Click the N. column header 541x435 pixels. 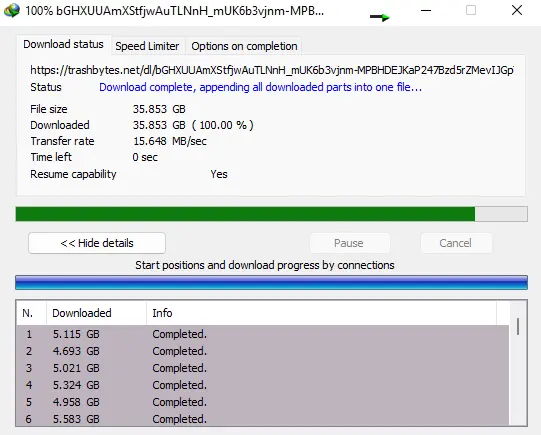(x=31, y=313)
